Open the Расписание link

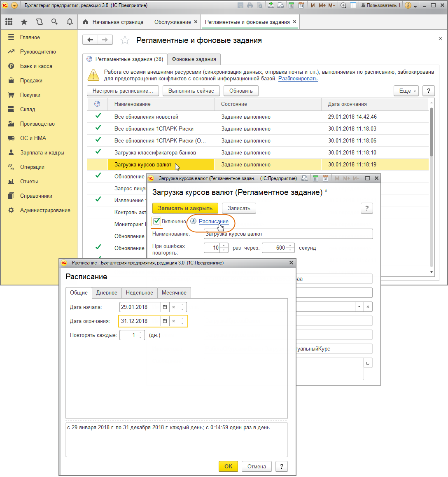coord(214,222)
